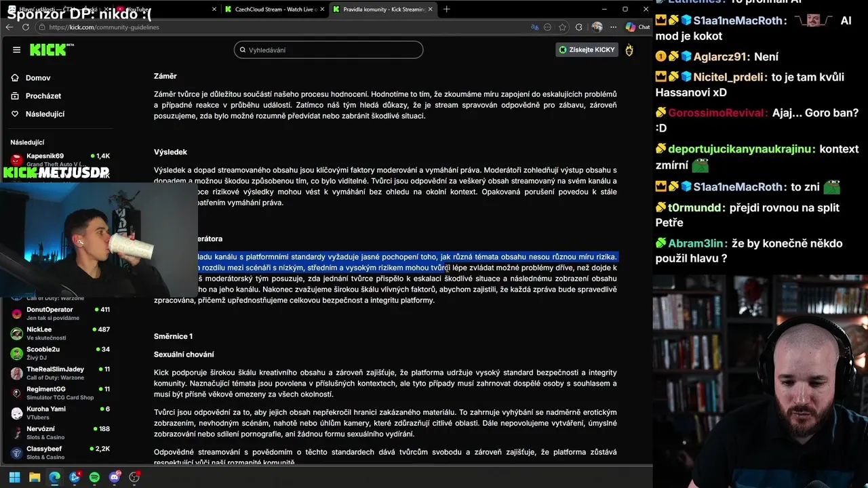This screenshot has height=488, width=868.
Task: Click Classybeef viewer count 2,2K
Action: click(x=99, y=449)
